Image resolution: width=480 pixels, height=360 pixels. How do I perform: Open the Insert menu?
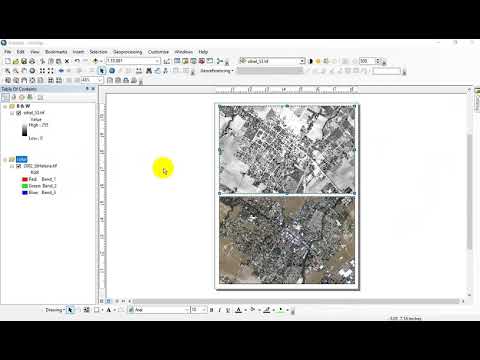coord(78,52)
